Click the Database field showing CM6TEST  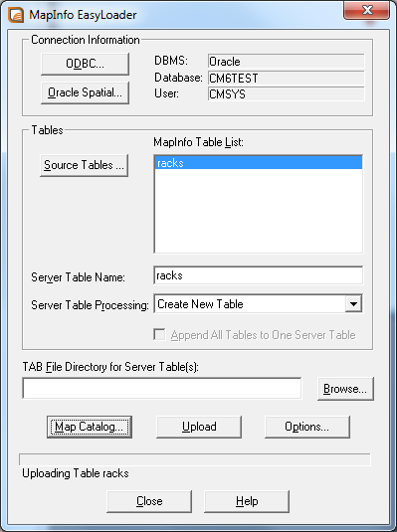pyautogui.click(x=286, y=78)
